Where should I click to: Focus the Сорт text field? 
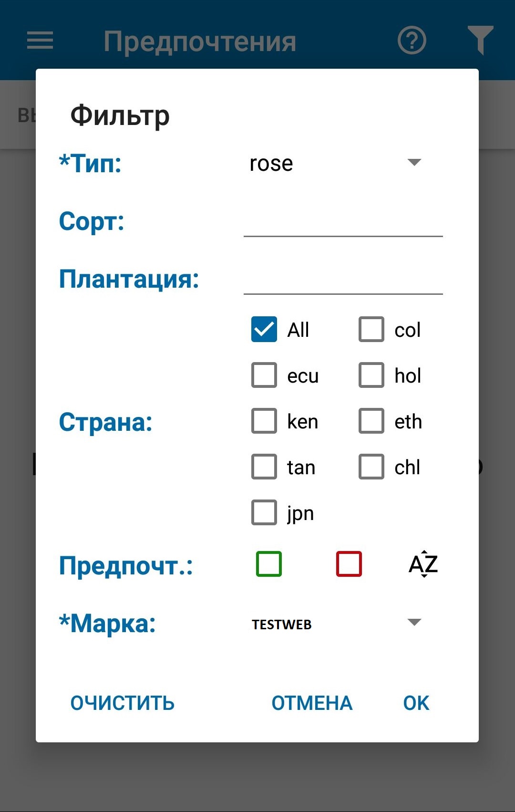coord(343,222)
